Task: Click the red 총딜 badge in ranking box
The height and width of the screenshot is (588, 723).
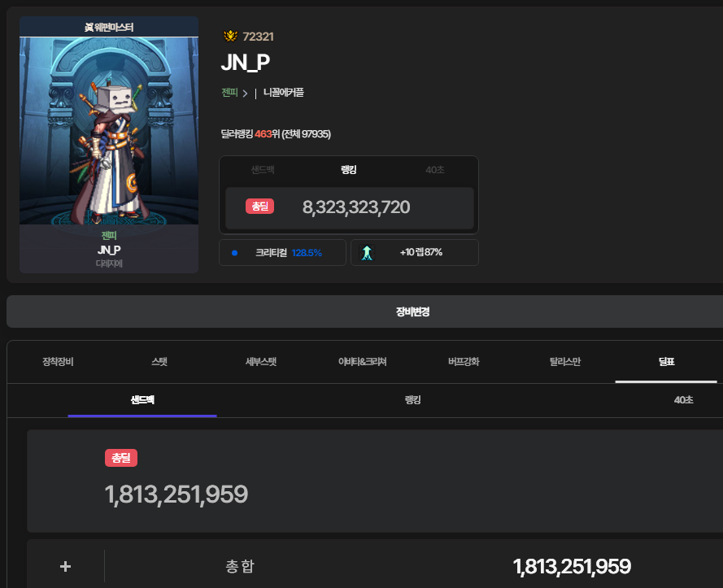Action: [x=260, y=206]
